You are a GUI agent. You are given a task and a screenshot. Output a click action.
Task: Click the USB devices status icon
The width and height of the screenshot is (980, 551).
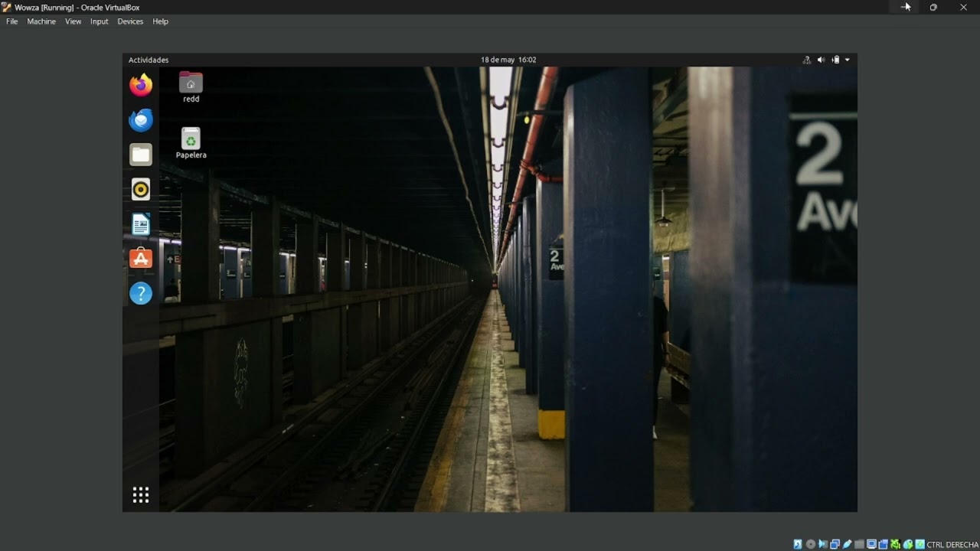847,544
